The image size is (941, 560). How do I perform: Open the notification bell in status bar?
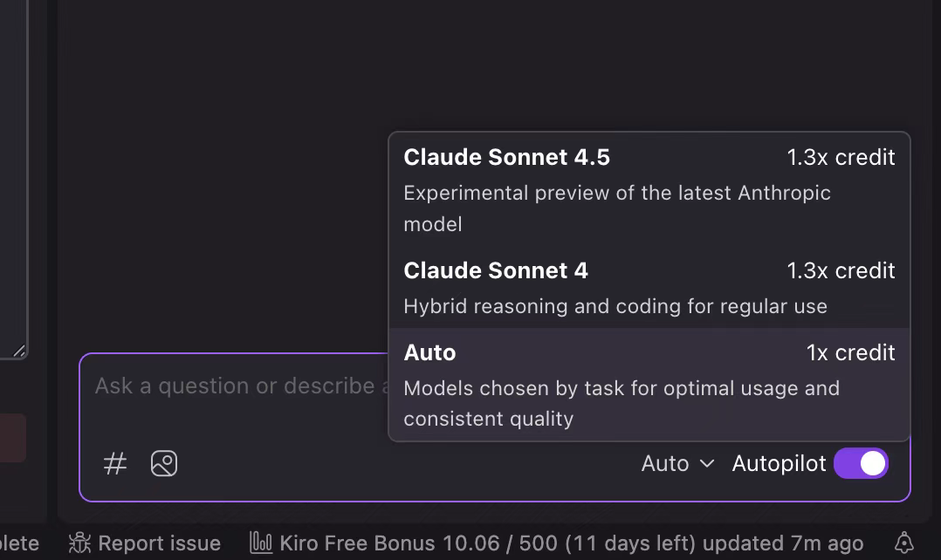(903, 543)
